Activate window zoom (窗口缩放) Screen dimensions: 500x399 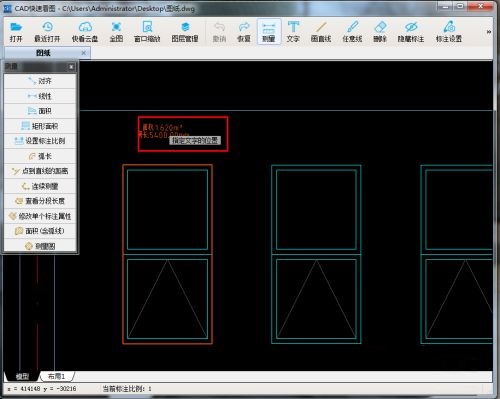[x=147, y=32]
